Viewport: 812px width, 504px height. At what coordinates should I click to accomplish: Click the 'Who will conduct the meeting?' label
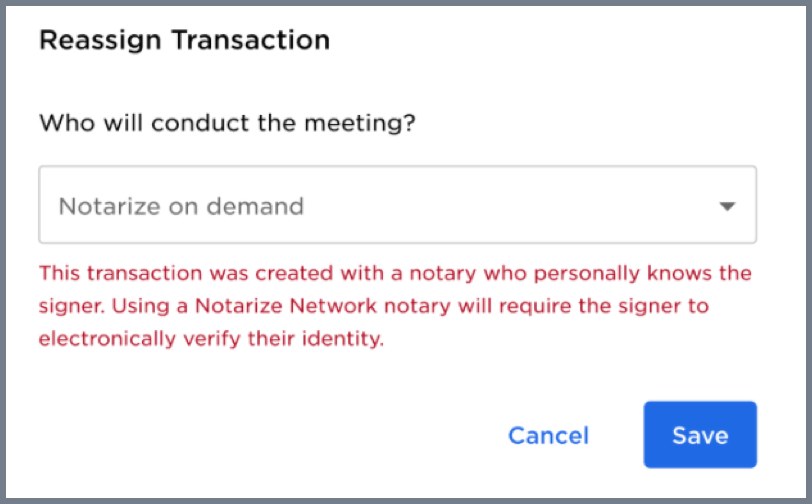227,123
